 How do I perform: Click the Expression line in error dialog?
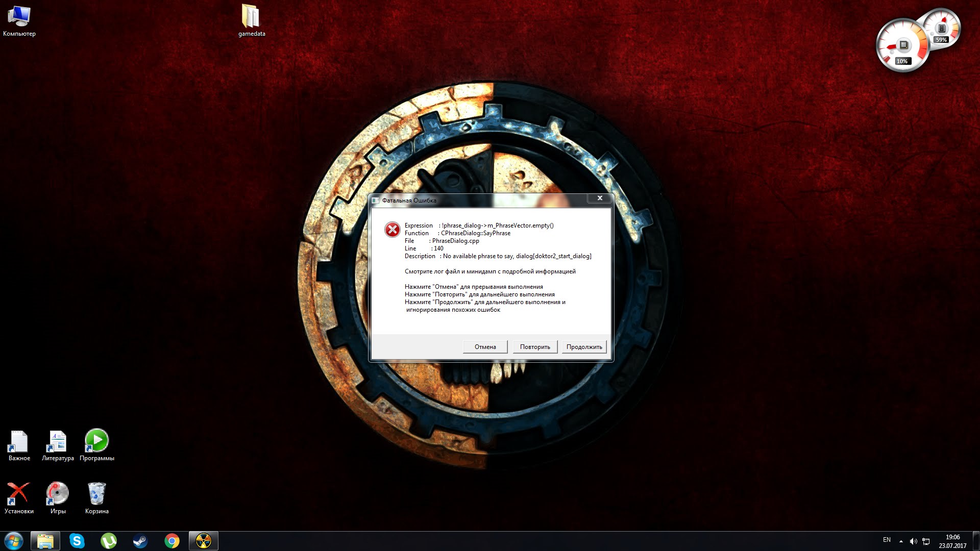(479, 226)
